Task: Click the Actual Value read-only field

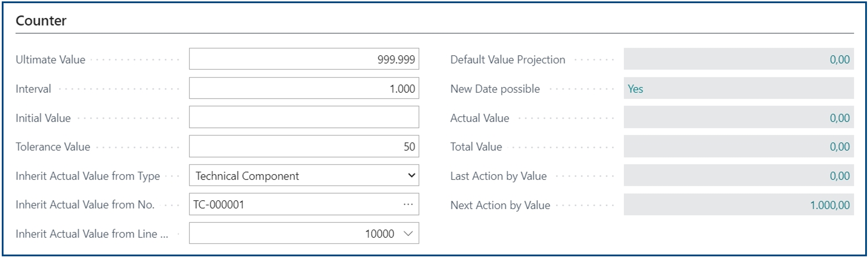Action: click(x=739, y=117)
